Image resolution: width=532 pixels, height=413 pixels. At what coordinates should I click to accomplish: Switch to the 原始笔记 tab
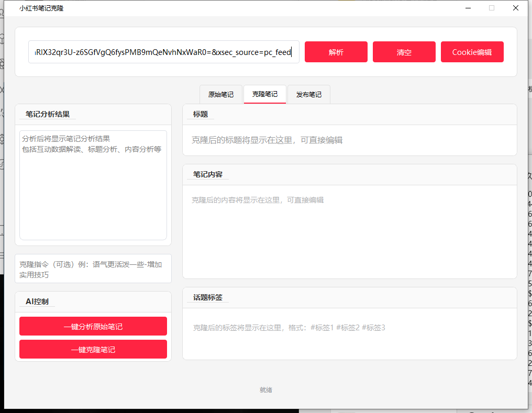click(220, 95)
